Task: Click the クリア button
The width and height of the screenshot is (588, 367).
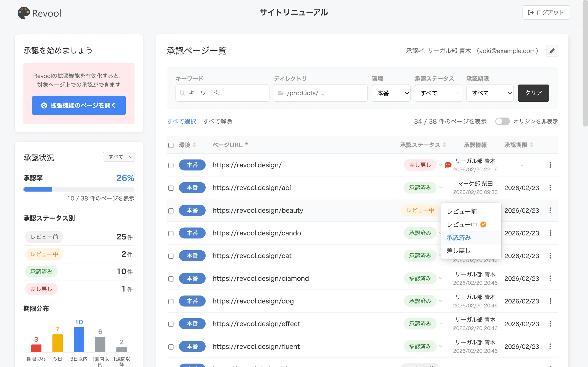Action: tap(533, 93)
